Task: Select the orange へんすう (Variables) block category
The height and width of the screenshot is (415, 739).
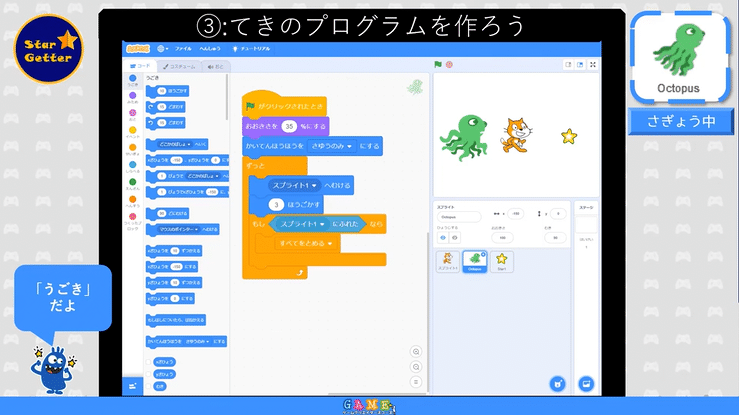Action: (x=133, y=202)
